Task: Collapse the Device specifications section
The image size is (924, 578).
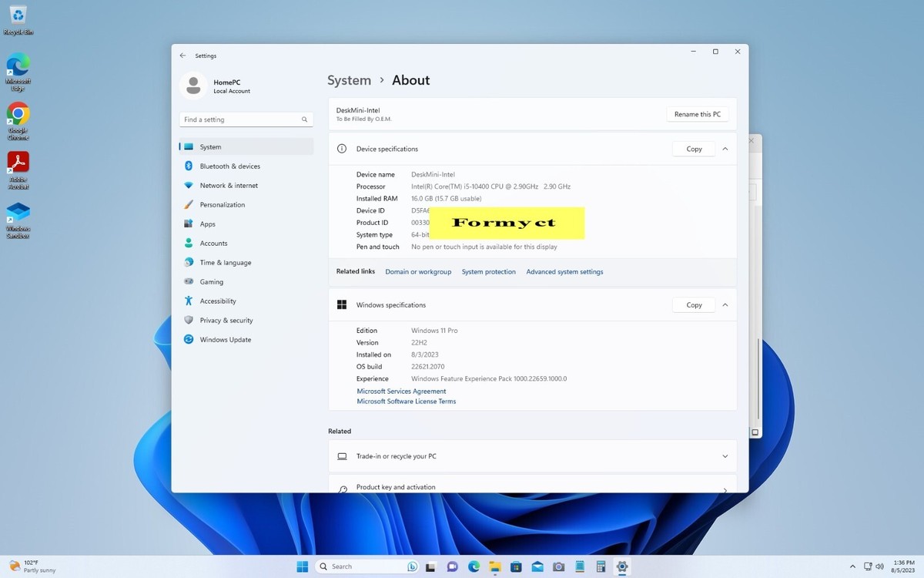Action: click(725, 149)
